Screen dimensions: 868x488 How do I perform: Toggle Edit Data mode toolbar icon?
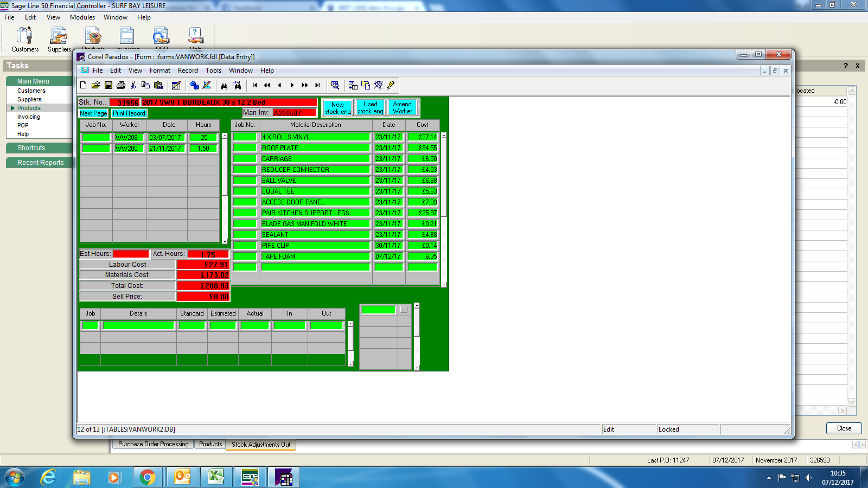coord(176,85)
